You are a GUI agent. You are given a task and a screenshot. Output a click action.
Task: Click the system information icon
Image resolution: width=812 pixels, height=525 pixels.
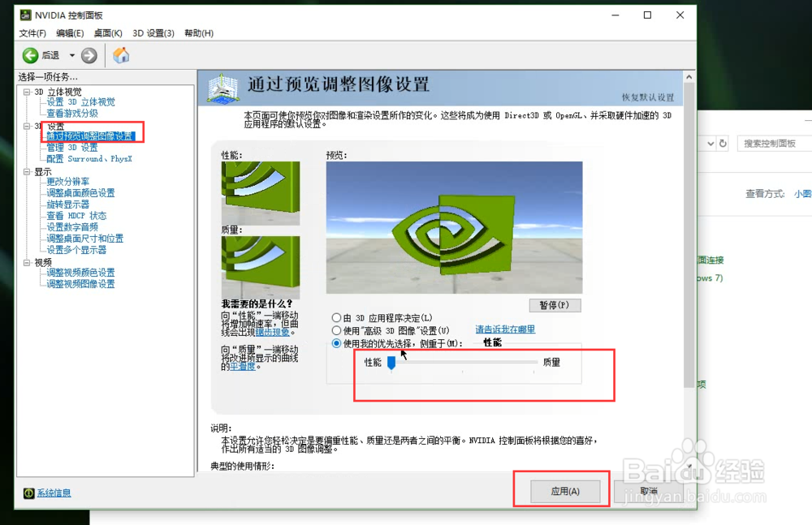29,493
